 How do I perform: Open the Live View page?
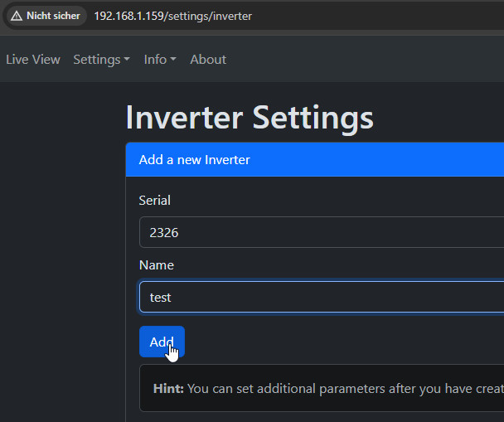pos(33,60)
